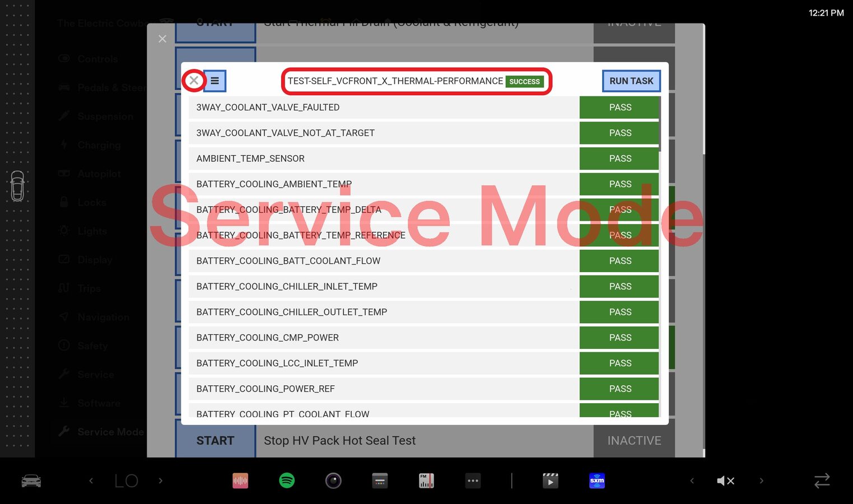Click the RUN TASK button
This screenshot has width=853, height=504.
click(631, 81)
